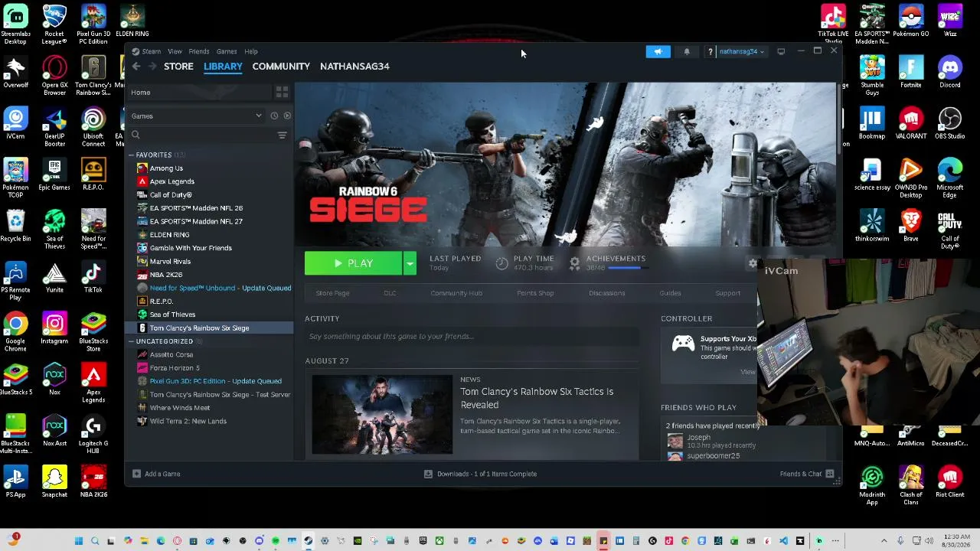
Task: Open advanced filters icon next to search
Action: click(x=283, y=135)
